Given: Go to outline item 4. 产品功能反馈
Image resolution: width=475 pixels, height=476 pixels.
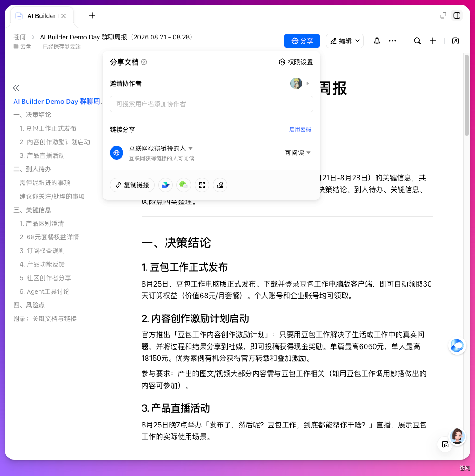Looking at the screenshot, I should point(42,264).
